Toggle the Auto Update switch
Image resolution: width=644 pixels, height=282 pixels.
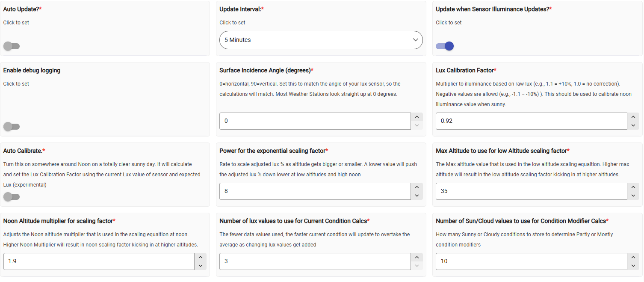(12, 46)
